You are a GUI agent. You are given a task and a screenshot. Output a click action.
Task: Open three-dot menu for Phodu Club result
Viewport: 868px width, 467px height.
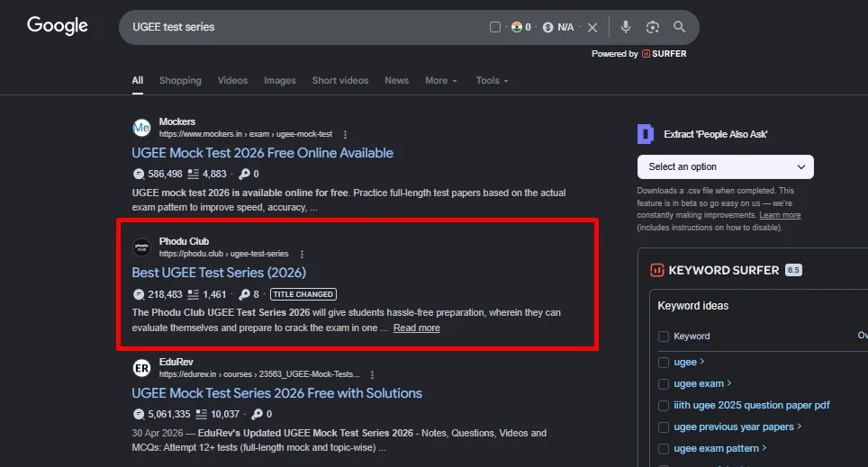pyautogui.click(x=302, y=254)
